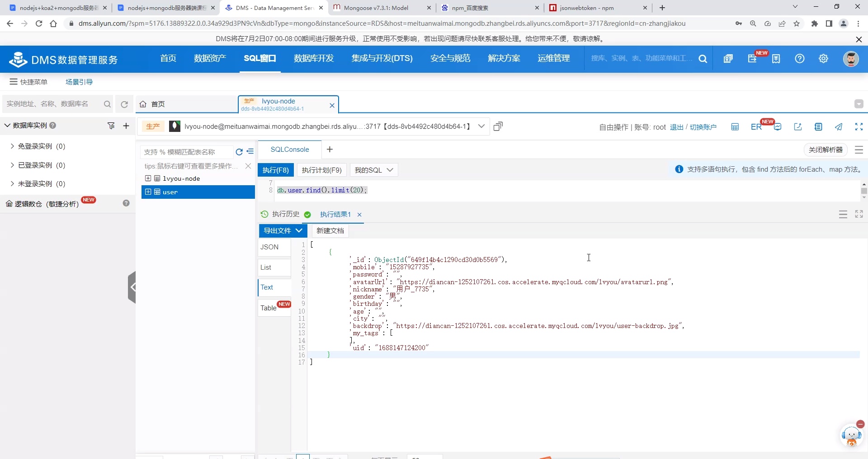
Task: Open the ER diagram icon
Action: click(756, 127)
